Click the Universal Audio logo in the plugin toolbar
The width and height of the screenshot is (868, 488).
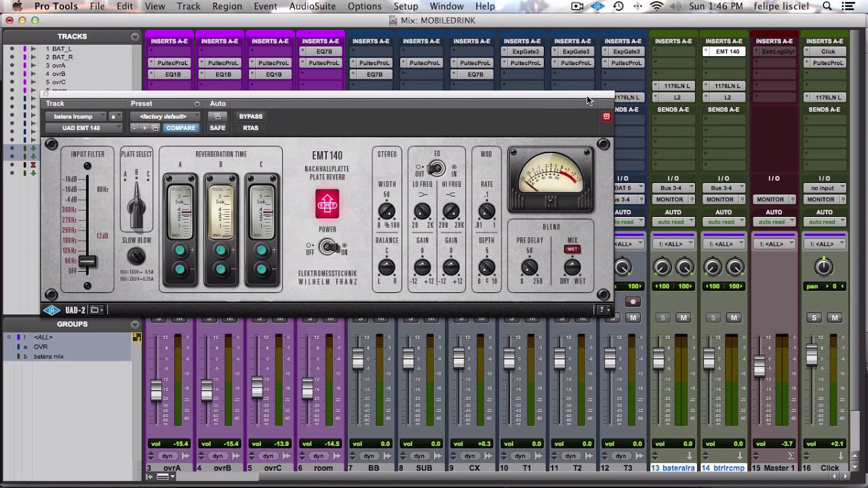pyautogui.click(x=52, y=310)
